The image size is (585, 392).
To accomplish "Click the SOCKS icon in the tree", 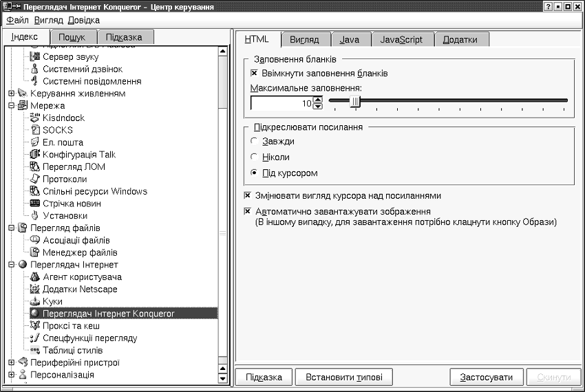I will (35, 130).
